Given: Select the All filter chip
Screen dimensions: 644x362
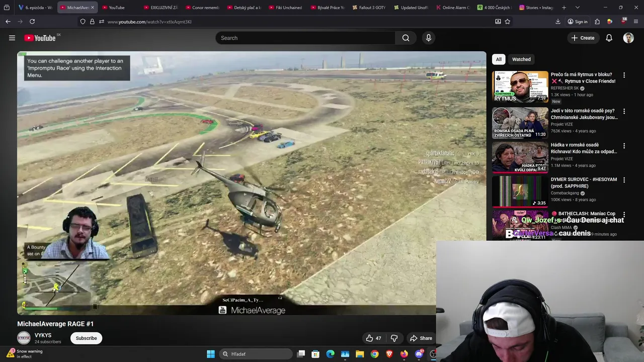Looking at the screenshot, I should (x=499, y=59).
